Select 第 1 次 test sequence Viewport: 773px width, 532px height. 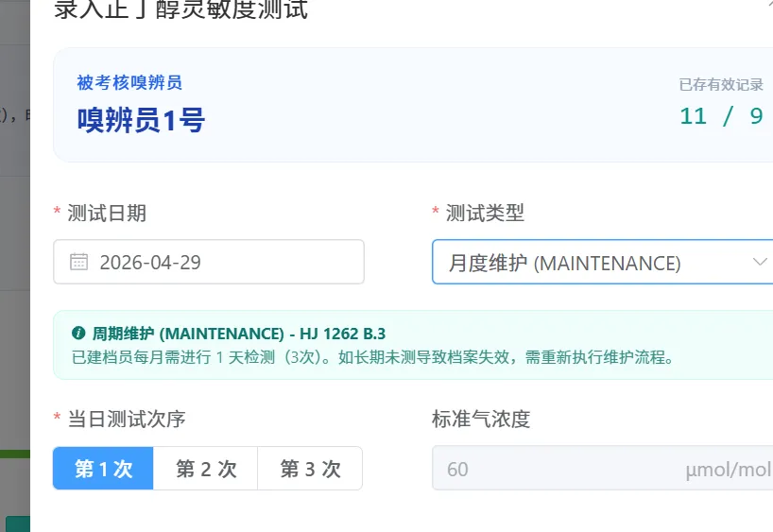click(x=103, y=469)
